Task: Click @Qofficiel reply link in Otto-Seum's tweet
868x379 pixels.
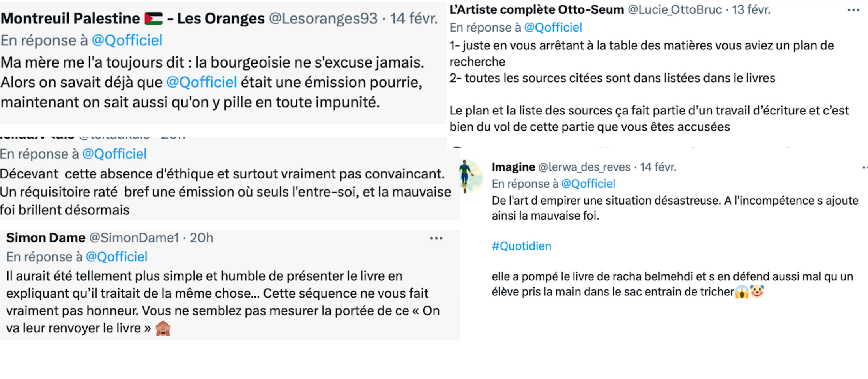Action: click(553, 27)
